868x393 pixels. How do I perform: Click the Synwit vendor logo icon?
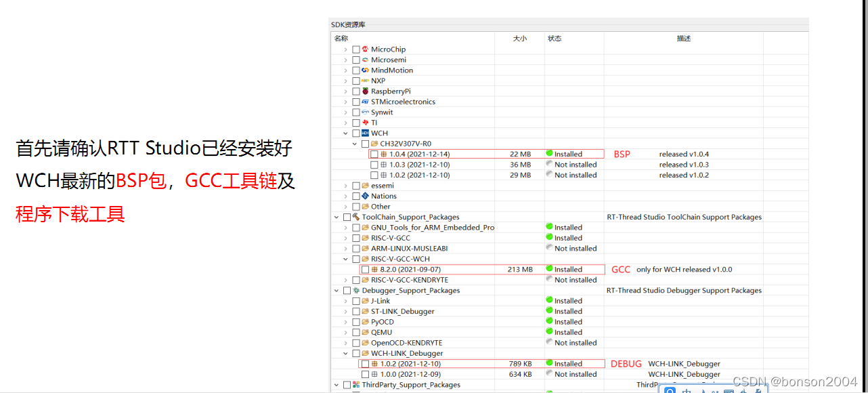click(365, 112)
